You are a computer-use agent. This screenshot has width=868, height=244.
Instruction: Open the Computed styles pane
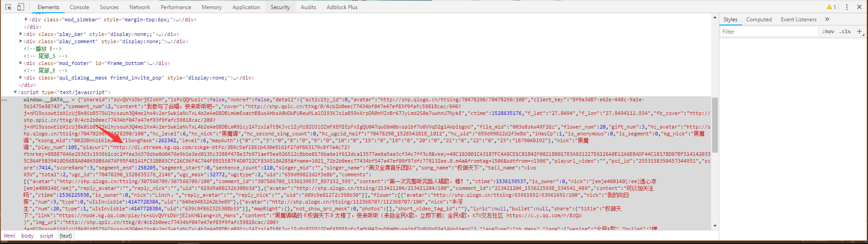point(759,20)
